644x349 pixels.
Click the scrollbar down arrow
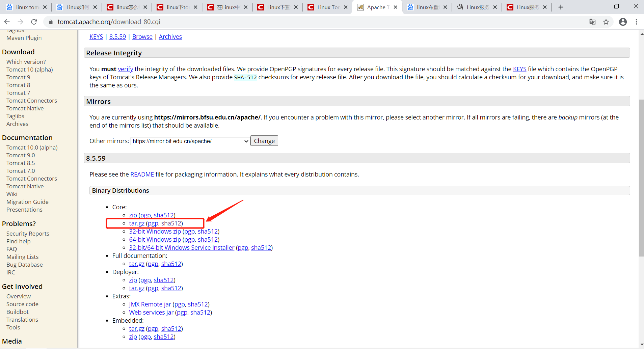point(641,345)
